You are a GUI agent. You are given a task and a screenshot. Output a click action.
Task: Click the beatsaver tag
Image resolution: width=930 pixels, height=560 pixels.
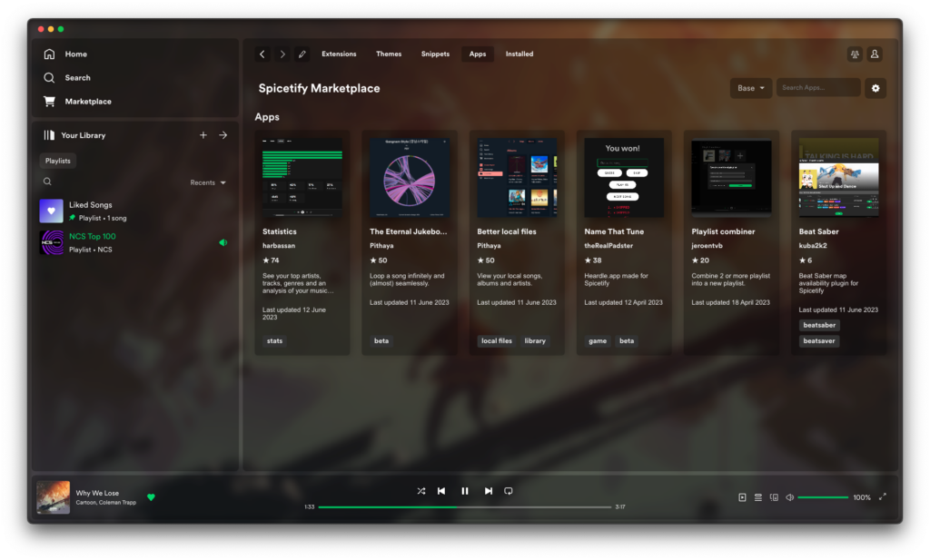tap(819, 340)
